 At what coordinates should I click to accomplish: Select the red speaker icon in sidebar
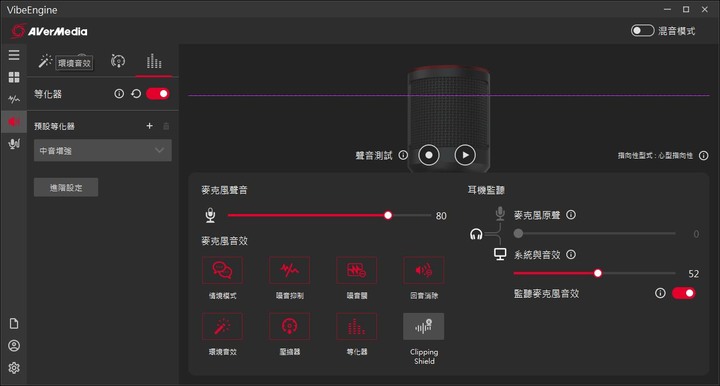pyautogui.click(x=14, y=122)
